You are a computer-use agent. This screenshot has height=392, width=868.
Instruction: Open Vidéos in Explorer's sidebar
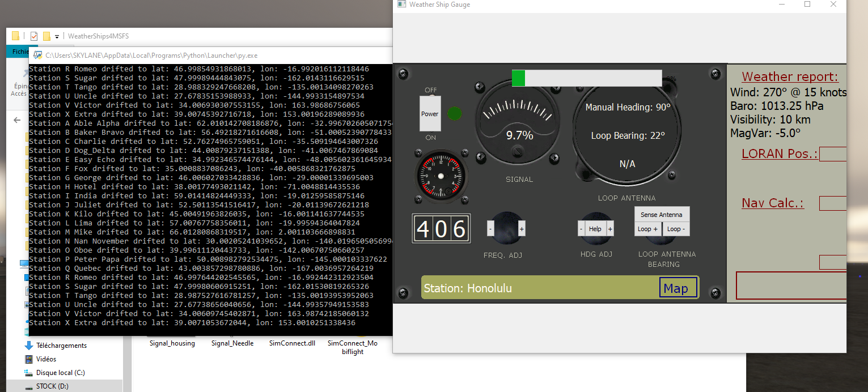[x=46, y=359]
